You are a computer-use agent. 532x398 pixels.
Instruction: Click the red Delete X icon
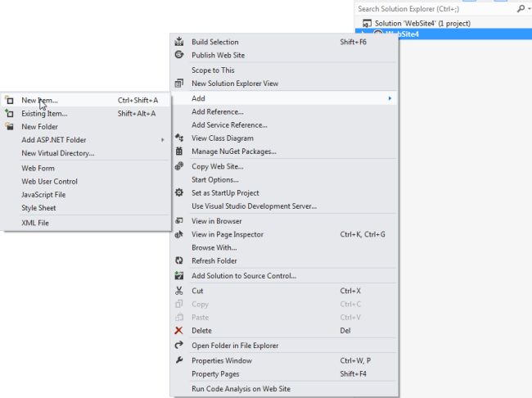pos(178,330)
